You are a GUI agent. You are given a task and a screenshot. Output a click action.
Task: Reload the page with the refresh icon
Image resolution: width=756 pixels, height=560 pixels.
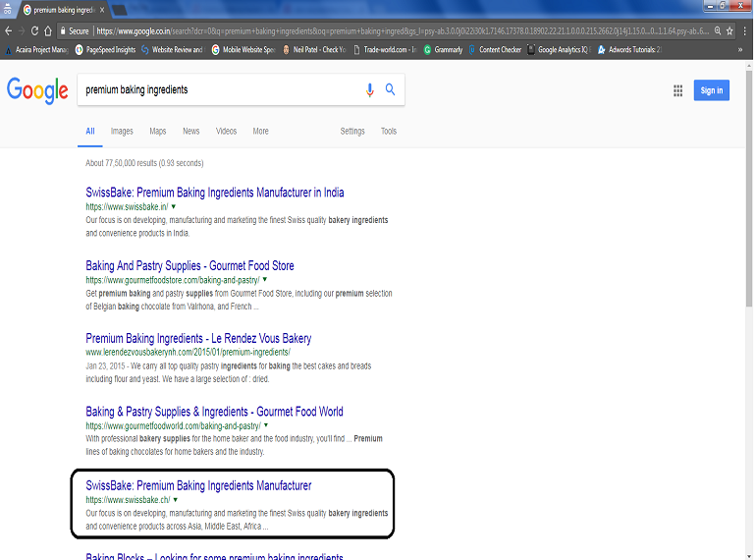[34, 31]
